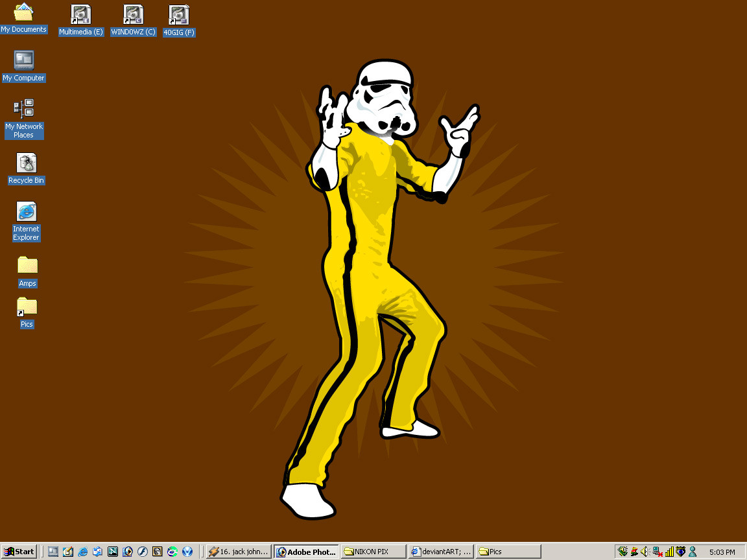This screenshot has width=747, height=560.
Task: Click the green money tray icon
Action: 622,552
